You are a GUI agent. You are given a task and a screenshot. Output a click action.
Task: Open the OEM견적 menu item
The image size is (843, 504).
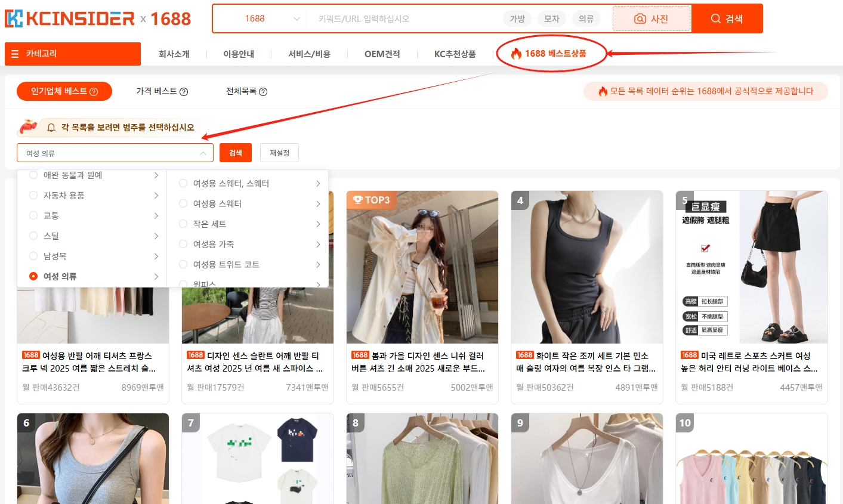click(x=382, y=54)
